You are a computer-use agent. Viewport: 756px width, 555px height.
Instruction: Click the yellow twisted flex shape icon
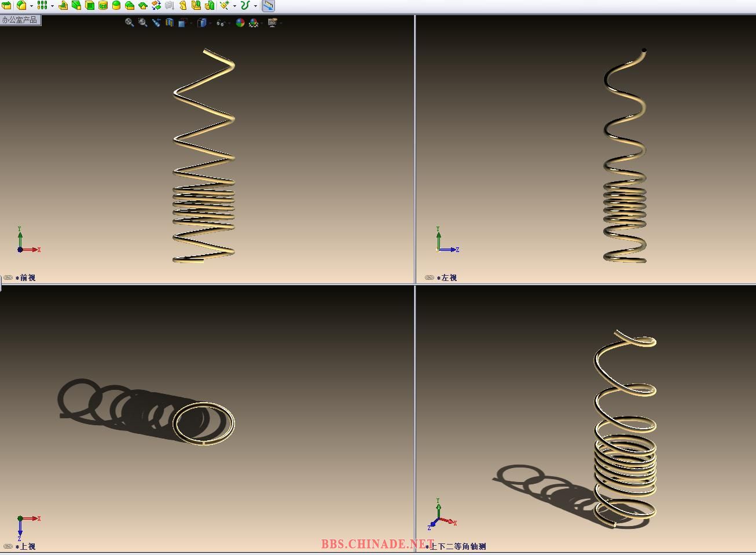(183, 5)
